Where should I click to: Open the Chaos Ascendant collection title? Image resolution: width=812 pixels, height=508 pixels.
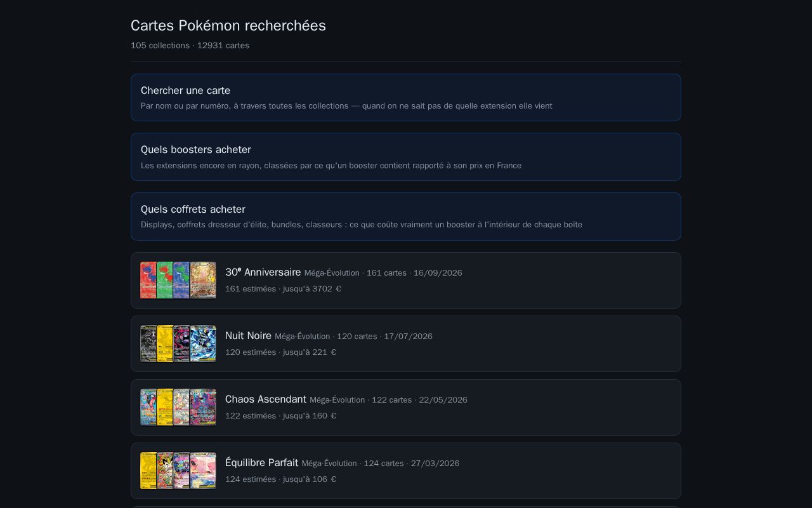click(x=266, y=399)
